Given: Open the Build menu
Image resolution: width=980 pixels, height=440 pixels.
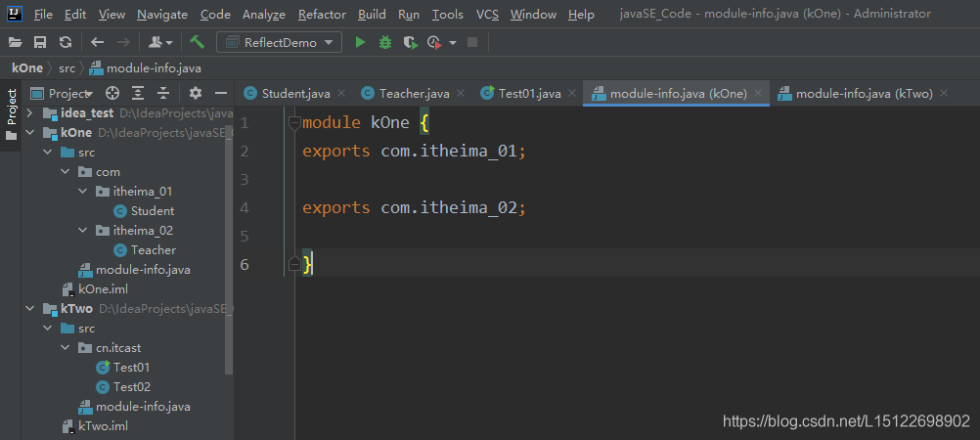Looking at the screenshot, I should pos(372,14).
